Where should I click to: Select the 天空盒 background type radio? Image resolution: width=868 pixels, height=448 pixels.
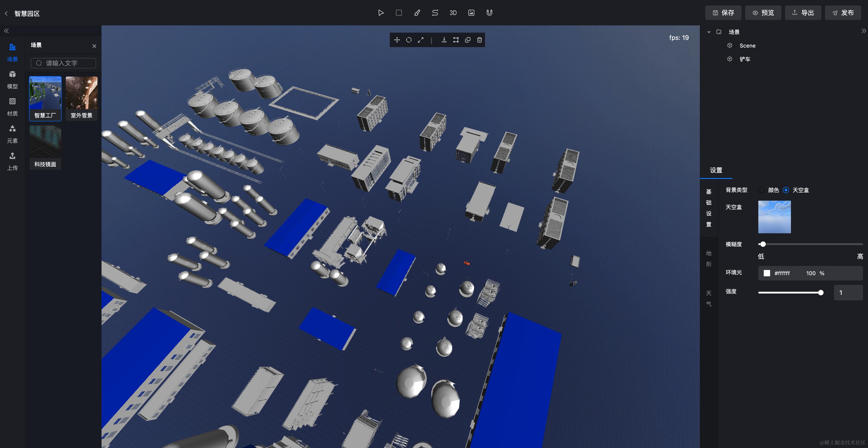[786, 190]
